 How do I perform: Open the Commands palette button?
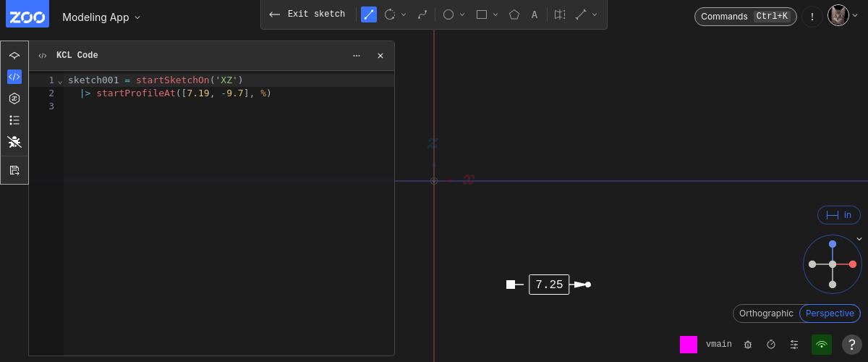pyautogui.click(x=745, y=17)
